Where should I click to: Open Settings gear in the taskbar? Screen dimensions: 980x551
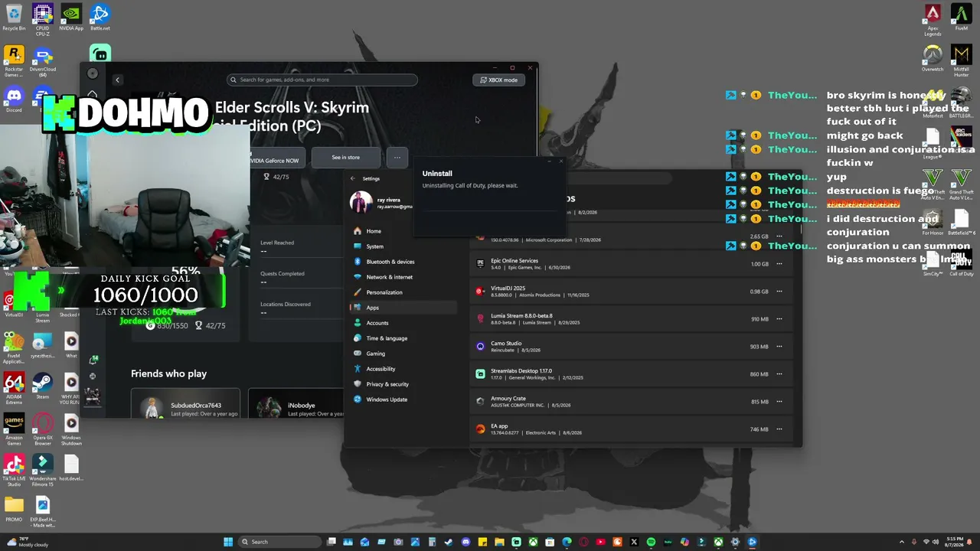click(x=735, y=542)
